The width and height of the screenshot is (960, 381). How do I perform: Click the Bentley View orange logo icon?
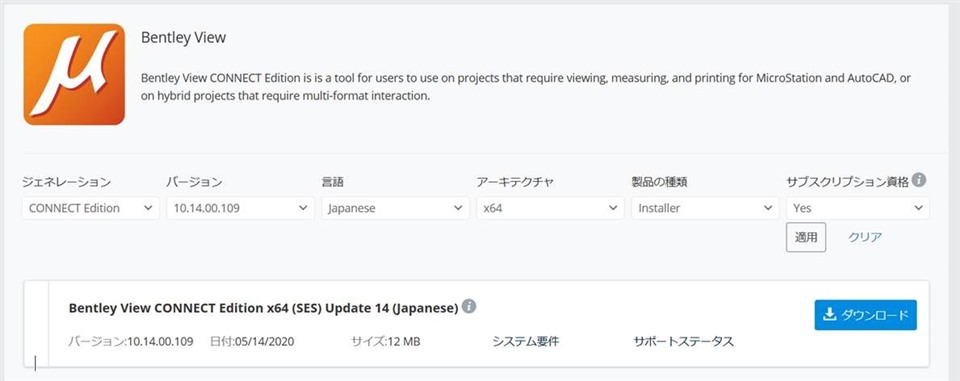74,74
